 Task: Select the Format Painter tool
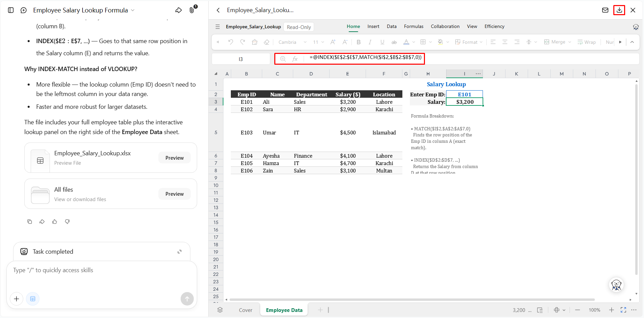click(255, 42)
